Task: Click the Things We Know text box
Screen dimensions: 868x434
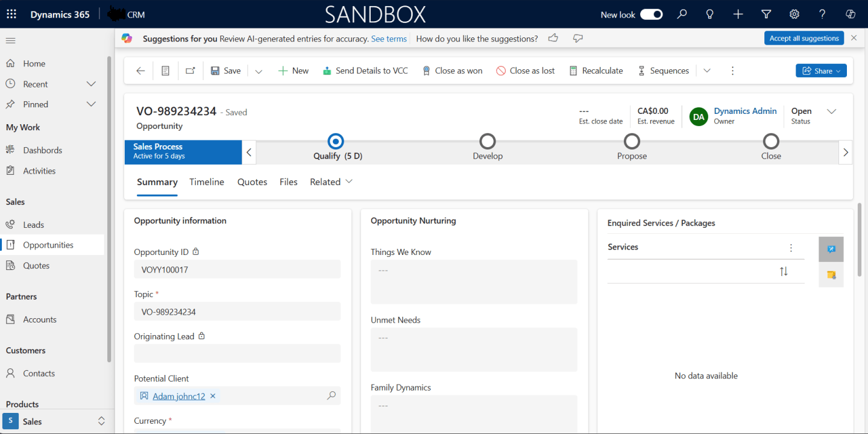Action: pyautogui.click(x=474, y=281)
